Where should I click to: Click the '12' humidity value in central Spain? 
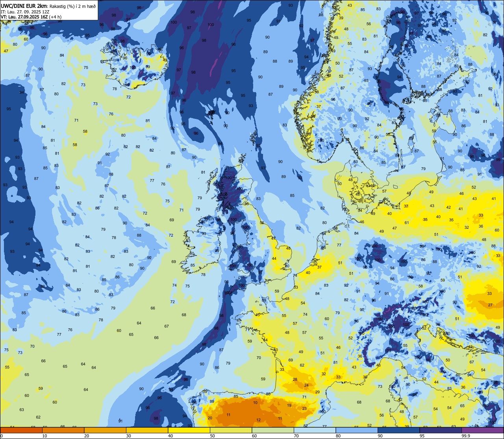(x=258, y=420)
